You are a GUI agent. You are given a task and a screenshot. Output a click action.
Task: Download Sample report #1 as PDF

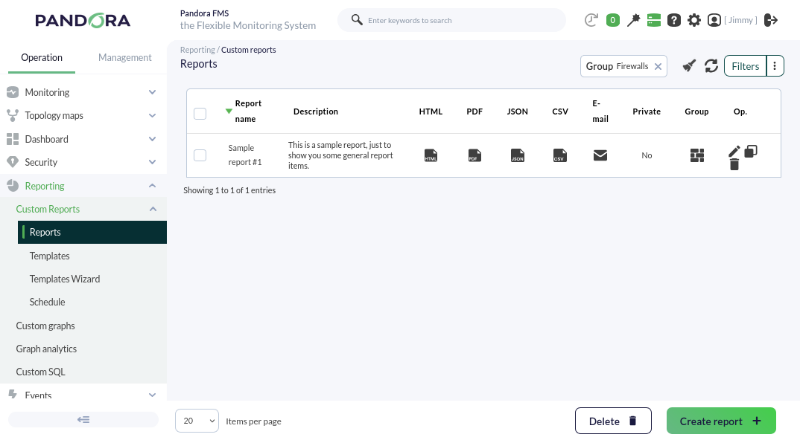[x=474, y=155]
